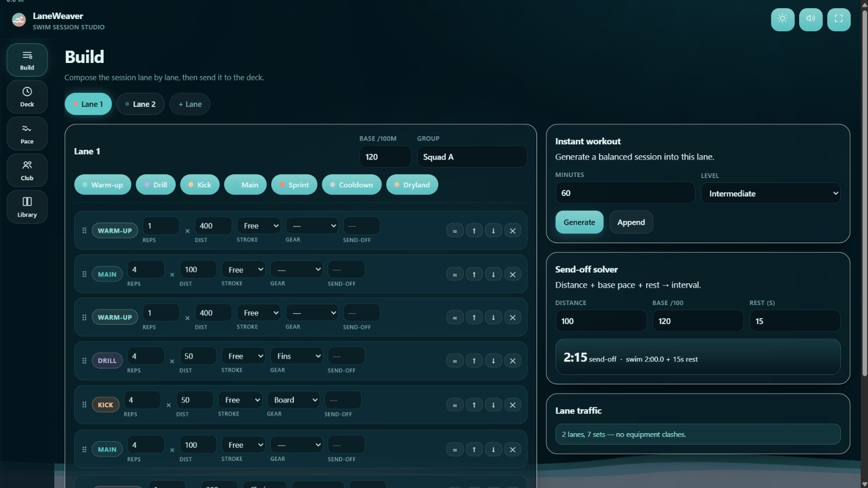Click the Group field showing Squad A

click(472, 157)
